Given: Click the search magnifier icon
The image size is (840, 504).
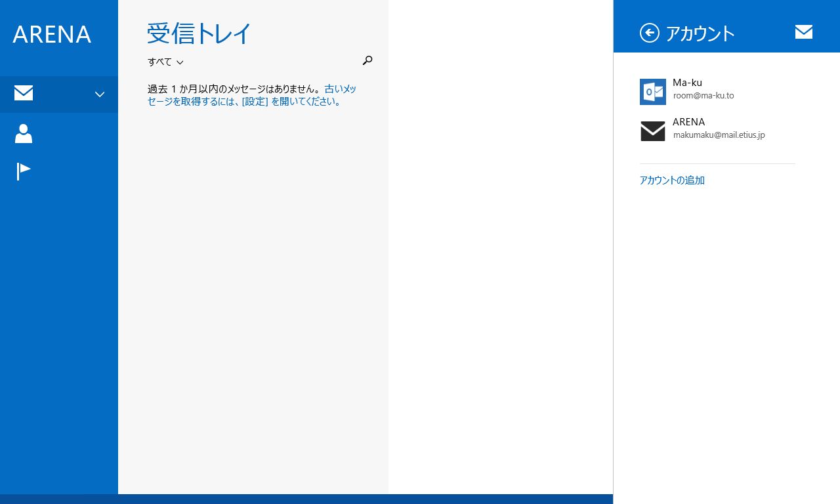Looking at the screenshot, I should point(367,60).
